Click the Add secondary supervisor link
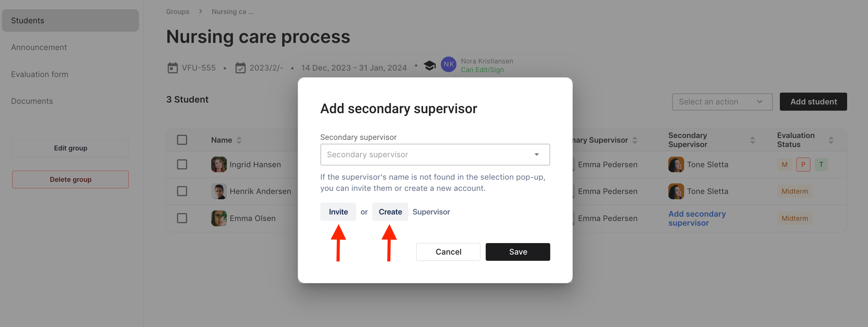The width and height of the screenshot is (868, 327). click(697, 218)
